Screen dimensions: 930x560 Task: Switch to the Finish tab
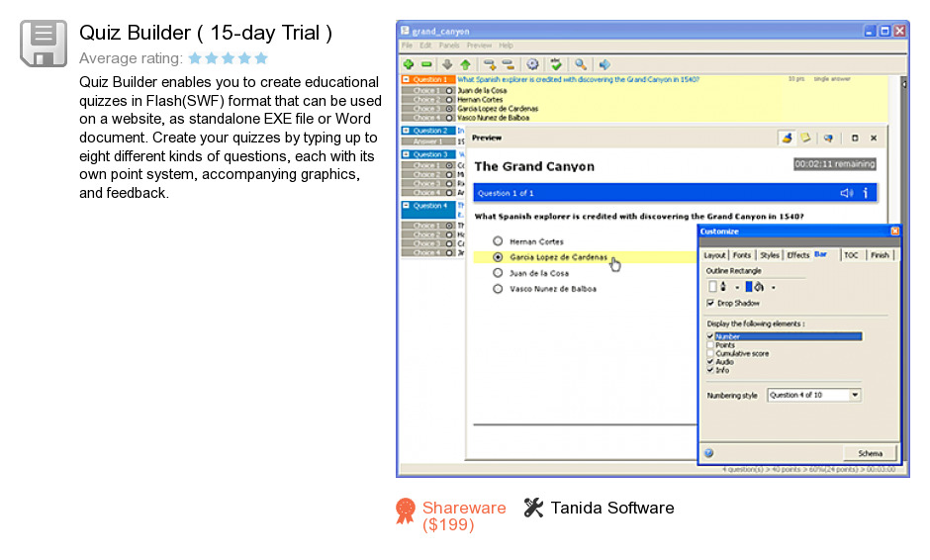coord(880,255)
